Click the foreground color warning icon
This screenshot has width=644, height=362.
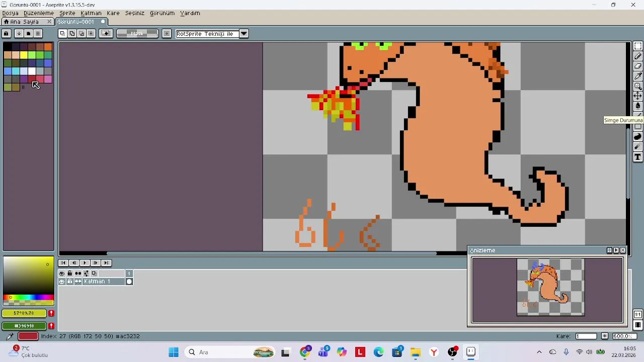point(51,313)
